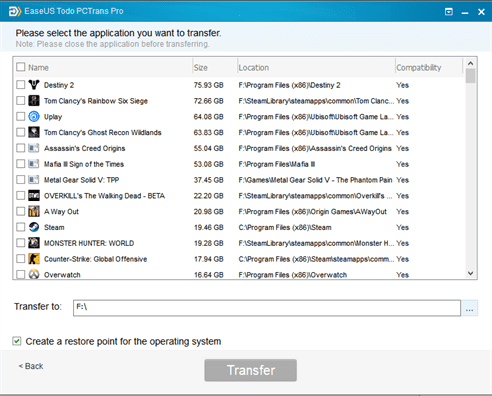Open the title bar dropdown menu icon
This screenshot has height=396, width=492.
449,12
